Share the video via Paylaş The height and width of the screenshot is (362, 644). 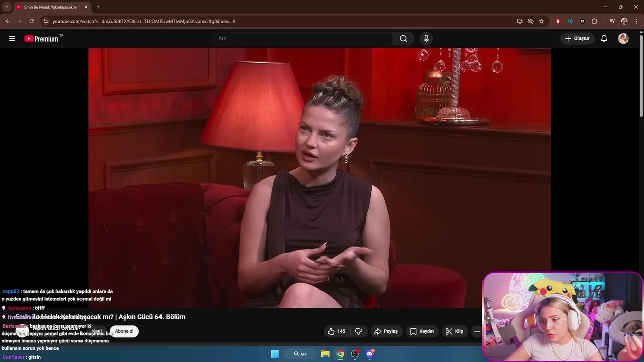(x=386, y=331)
